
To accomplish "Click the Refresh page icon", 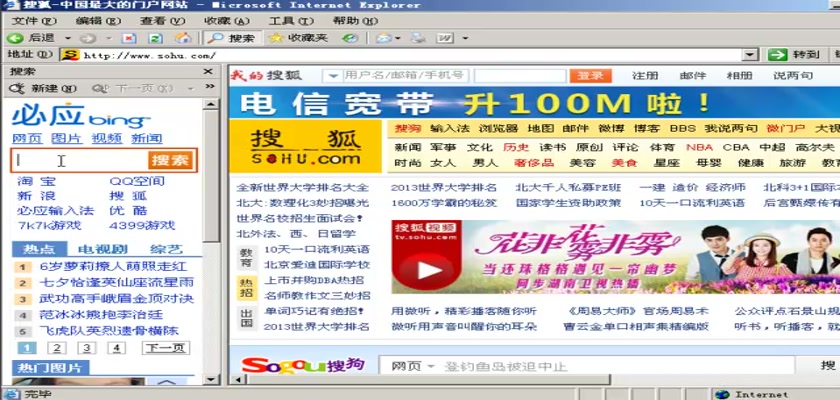I will [x=155, y=38].
